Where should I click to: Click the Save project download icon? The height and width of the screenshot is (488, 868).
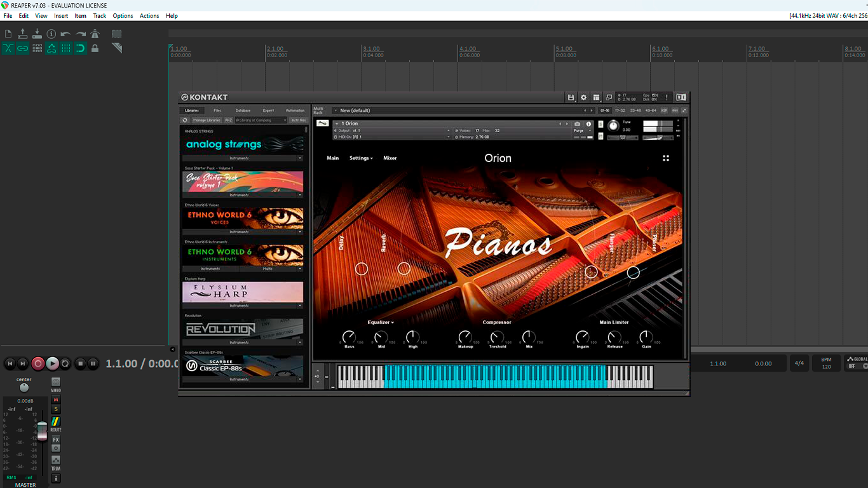pyautogui.click(x=37, y=34)
